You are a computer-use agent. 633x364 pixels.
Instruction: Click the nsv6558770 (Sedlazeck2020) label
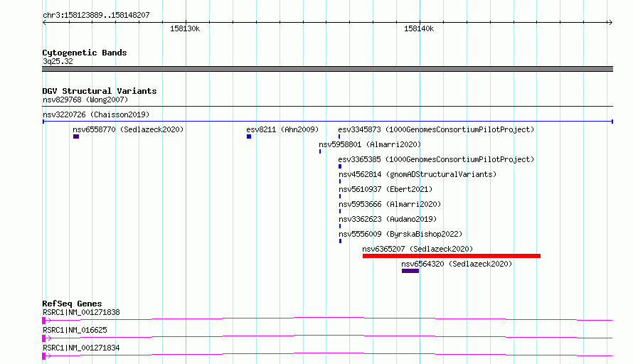[128, 129]
